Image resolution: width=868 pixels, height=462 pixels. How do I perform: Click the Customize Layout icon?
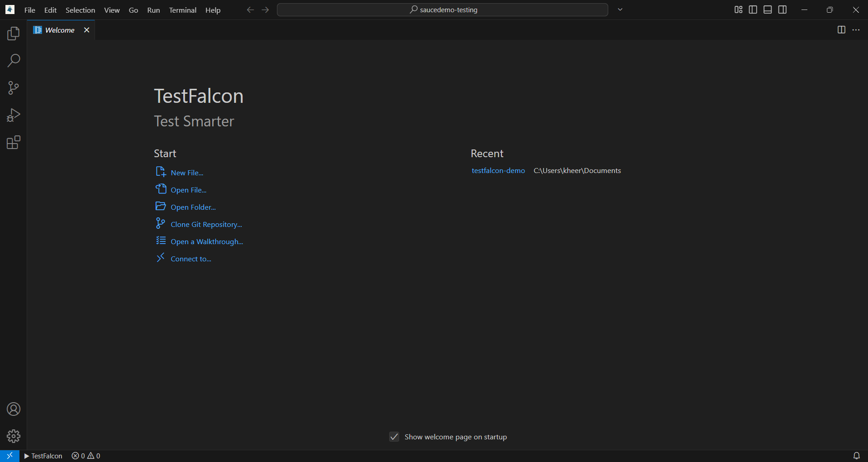[x=738, y=10]
